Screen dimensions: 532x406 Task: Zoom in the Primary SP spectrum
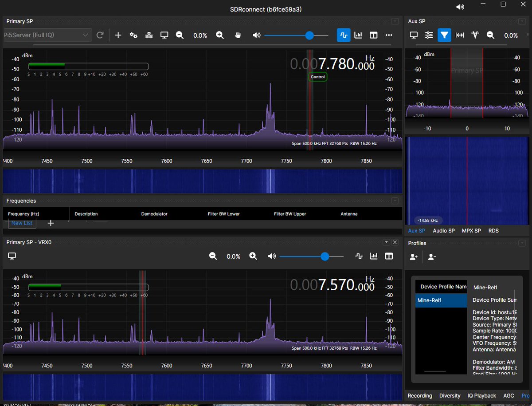tap(220, 35)
